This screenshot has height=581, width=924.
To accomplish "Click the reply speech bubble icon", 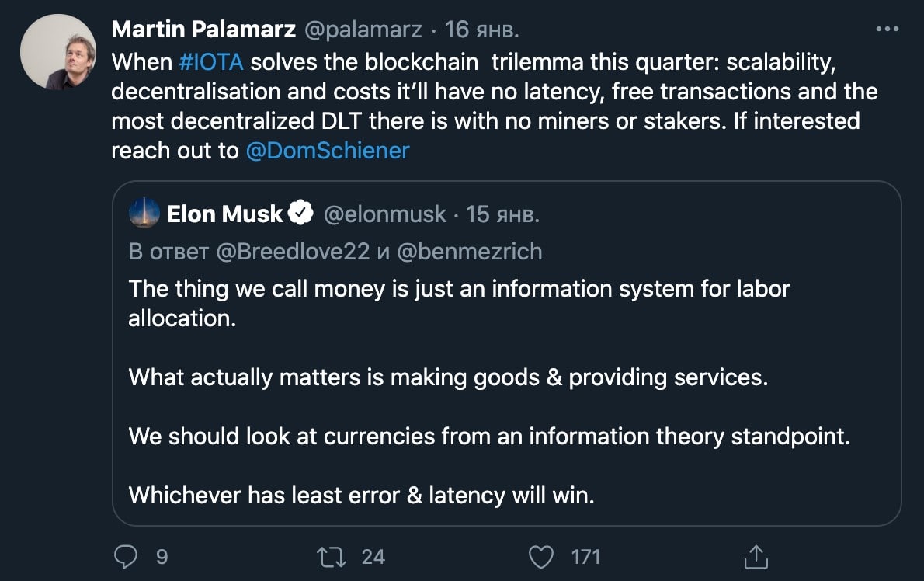I will [x=126, y=557].
